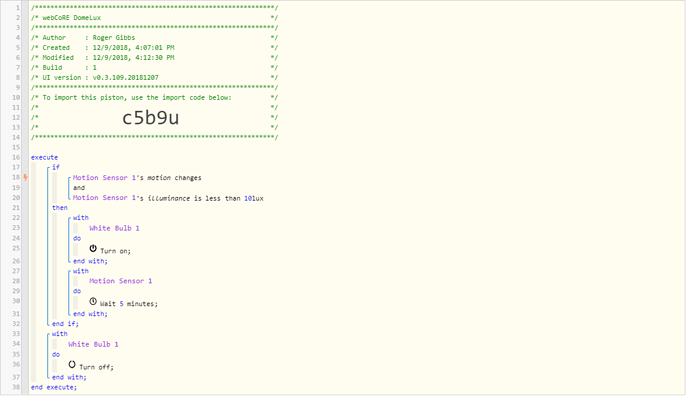Click the 'Build : 1' comment line
This screenshot has width=690, height=396.
[154, 68]
